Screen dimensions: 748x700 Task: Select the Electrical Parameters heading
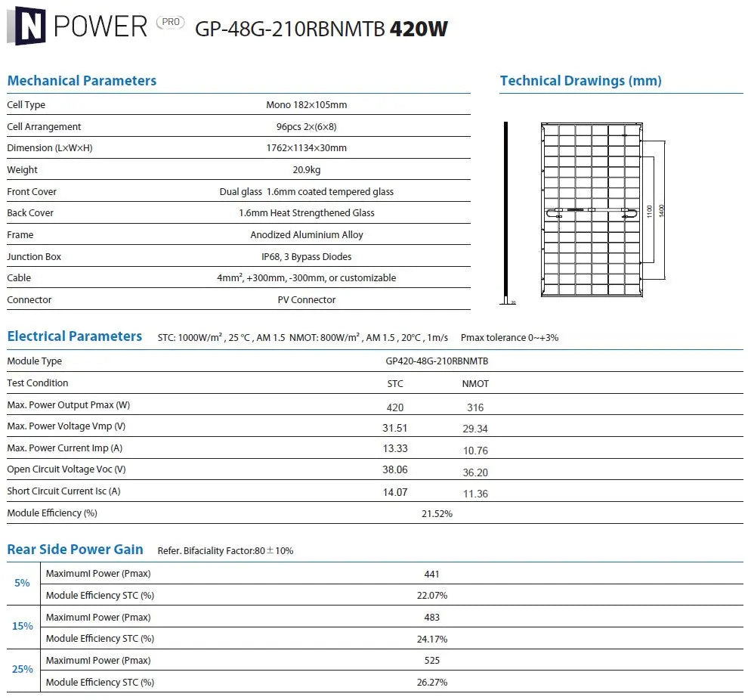click(x=74, y=336)
